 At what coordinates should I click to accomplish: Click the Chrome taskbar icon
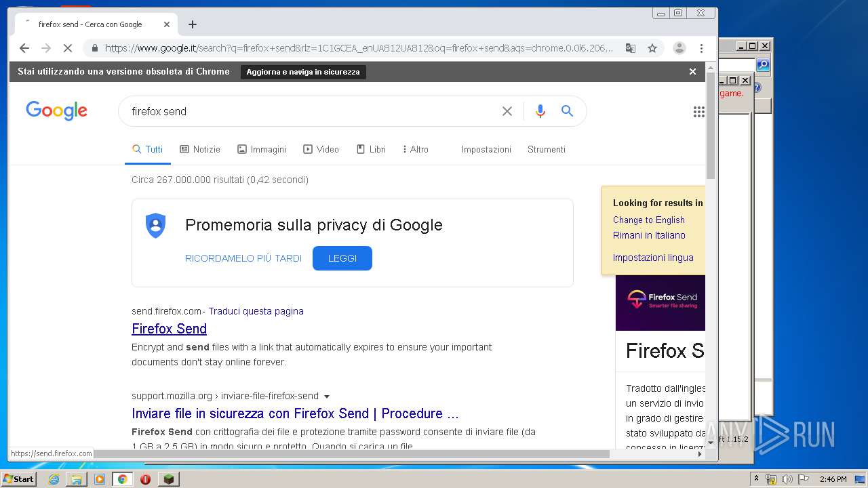click(x=122, y=479)
